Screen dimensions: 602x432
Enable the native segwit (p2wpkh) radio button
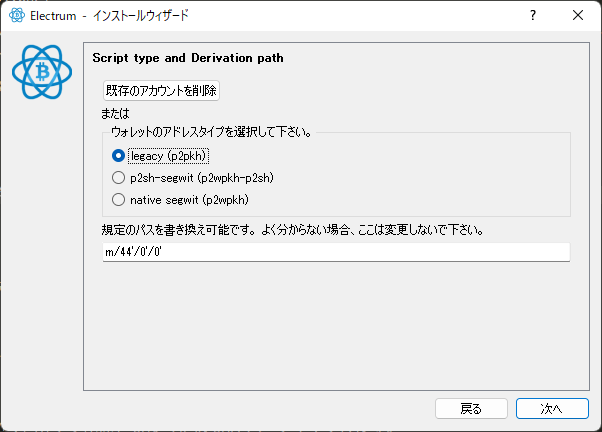(119, 200)
